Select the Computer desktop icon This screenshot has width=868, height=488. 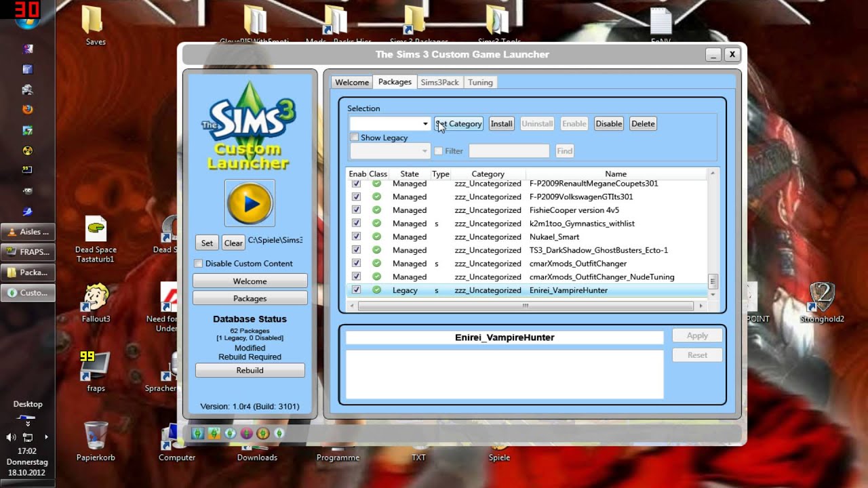click(x=176, y=441)
